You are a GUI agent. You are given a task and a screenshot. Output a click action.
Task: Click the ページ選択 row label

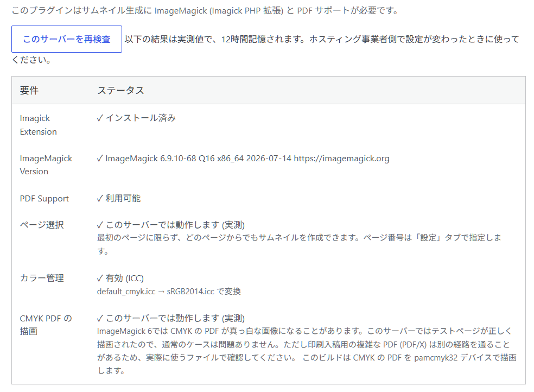(x=42, y=225)
